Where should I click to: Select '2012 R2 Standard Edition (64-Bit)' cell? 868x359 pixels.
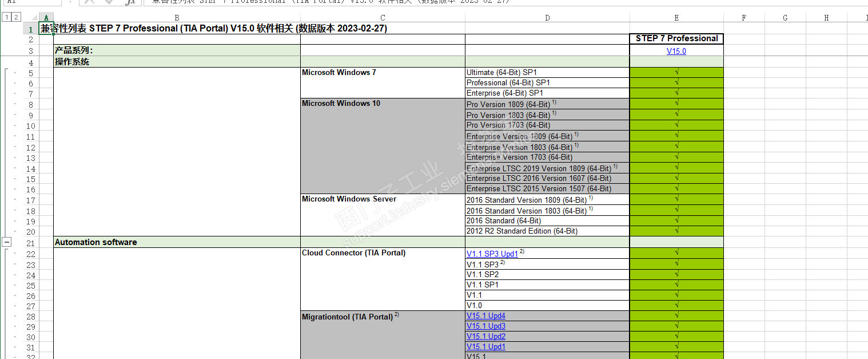click(547, 231)
